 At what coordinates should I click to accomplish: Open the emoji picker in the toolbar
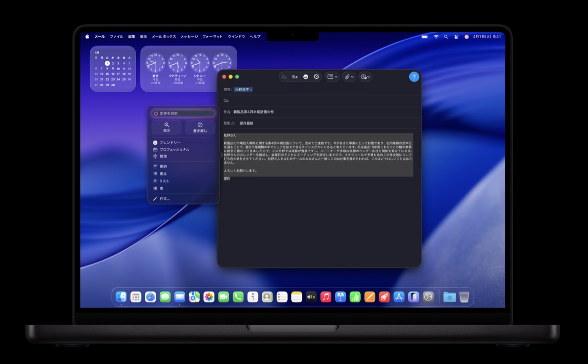306,77
